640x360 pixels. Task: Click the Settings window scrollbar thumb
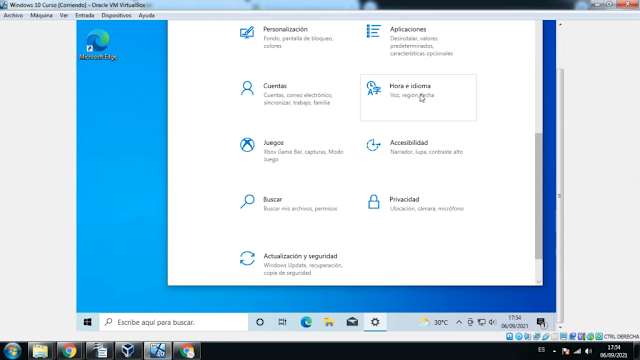[x=539, y=196]
